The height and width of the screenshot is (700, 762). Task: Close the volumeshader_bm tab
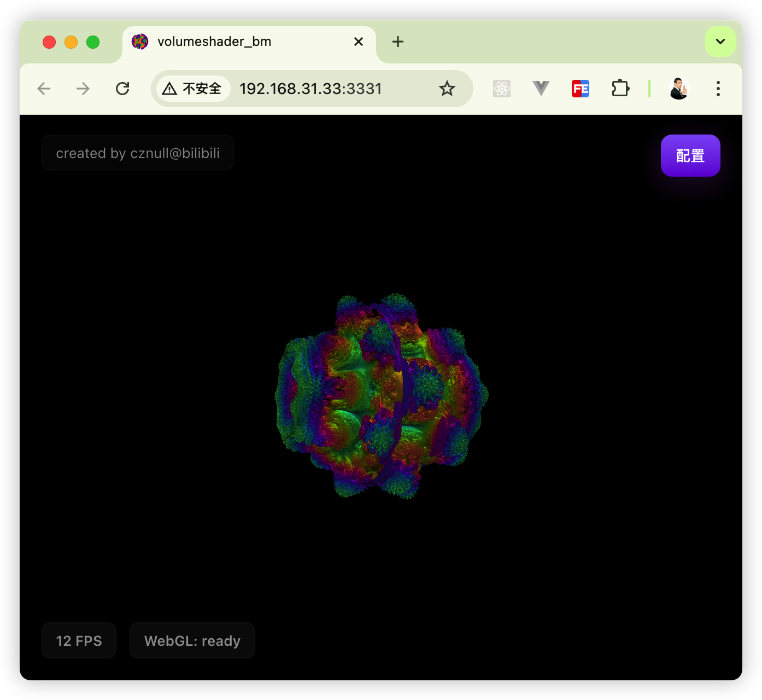pos(359,42)
